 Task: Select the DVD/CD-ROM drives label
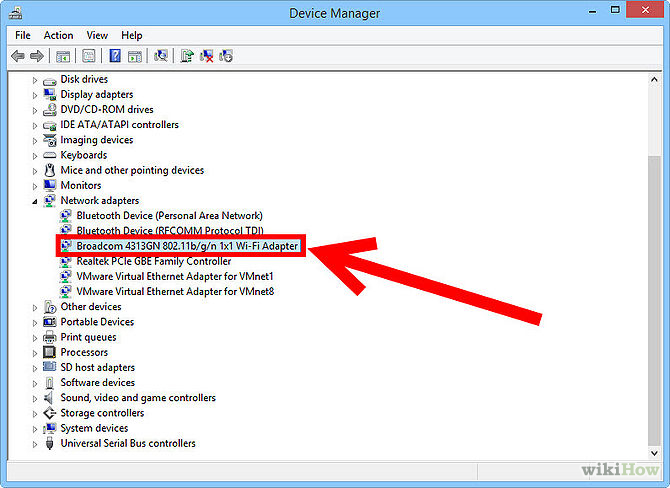(107, 110)
